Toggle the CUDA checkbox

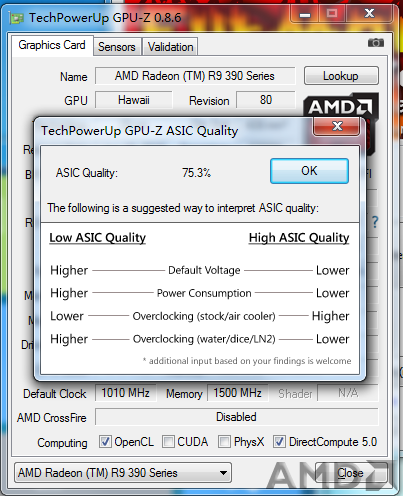[x=168, y=442]
